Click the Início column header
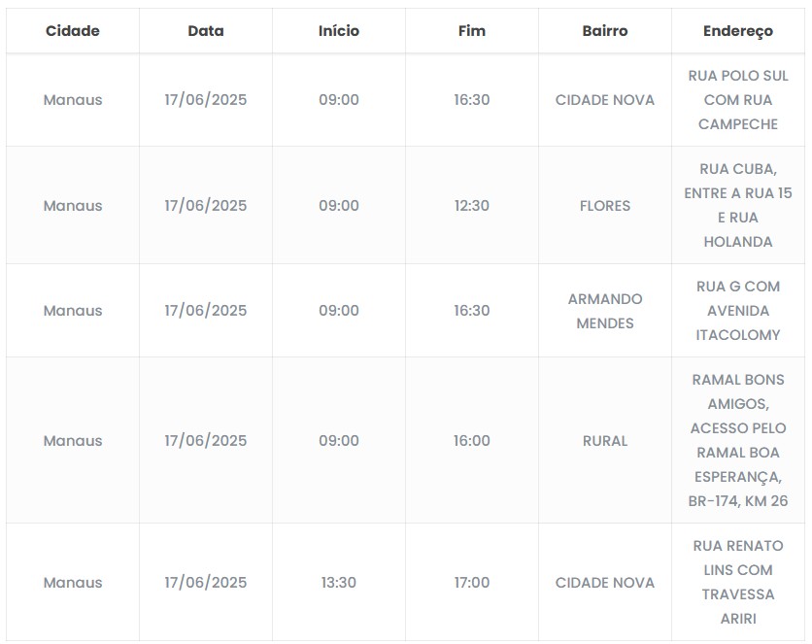This screenshot has height=644, width=812. (x=339, y=31)
